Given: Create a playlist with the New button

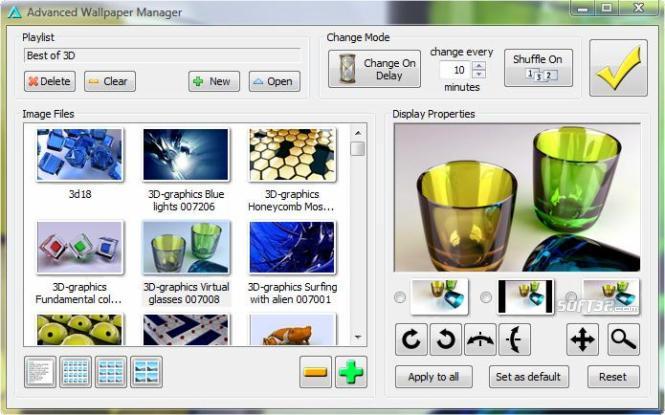Looking at the screenshot, I should [x=214, y=81].
